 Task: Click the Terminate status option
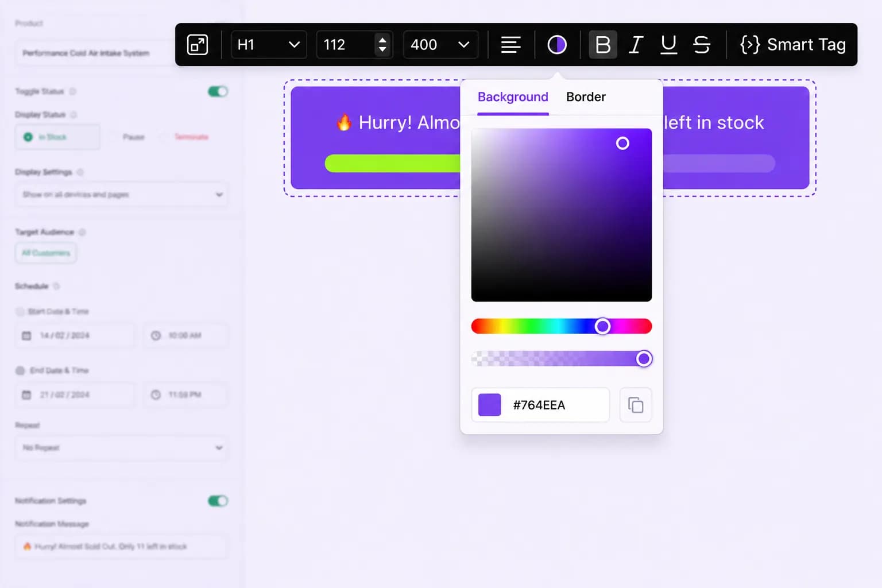click(191, 137)
